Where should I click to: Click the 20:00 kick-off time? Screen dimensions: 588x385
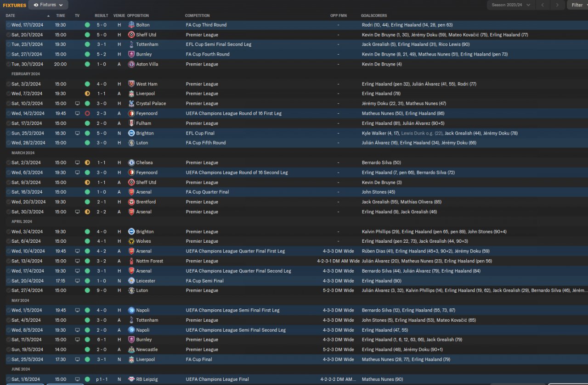(60, 64)
